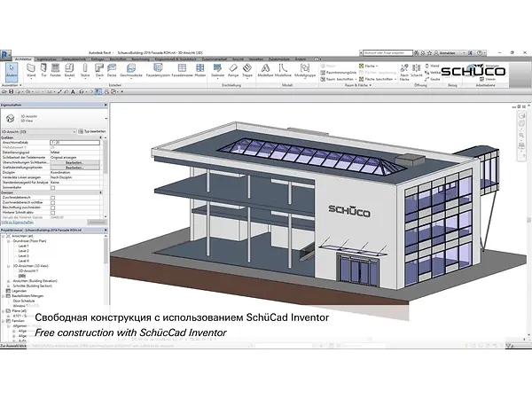Toggle the Sonnenbahn checkbox

point(52,187)
